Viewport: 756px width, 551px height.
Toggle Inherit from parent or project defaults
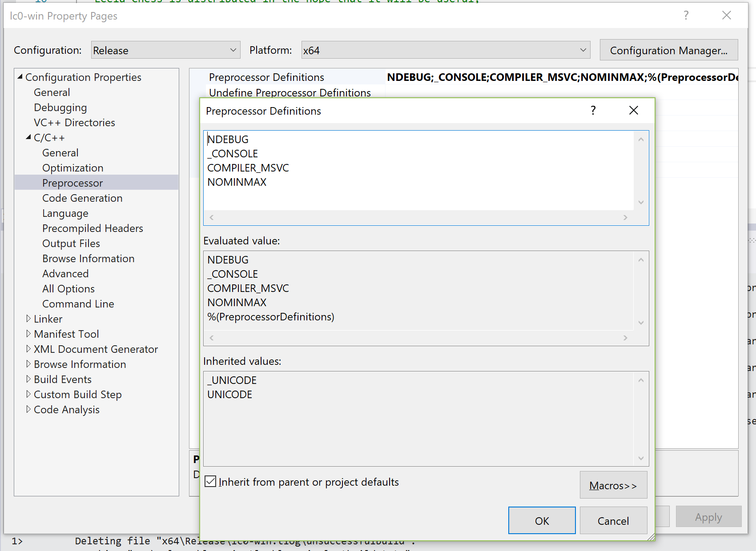pyautogui.click(x=210, y=481)
